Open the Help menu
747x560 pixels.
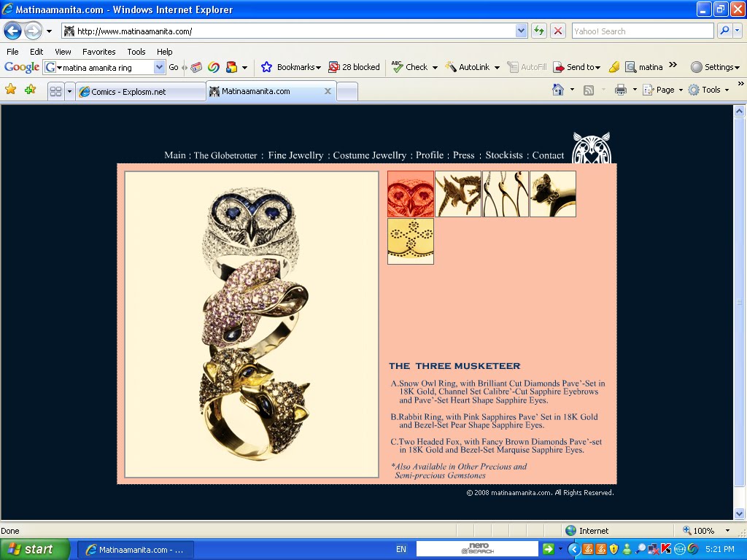164,52
